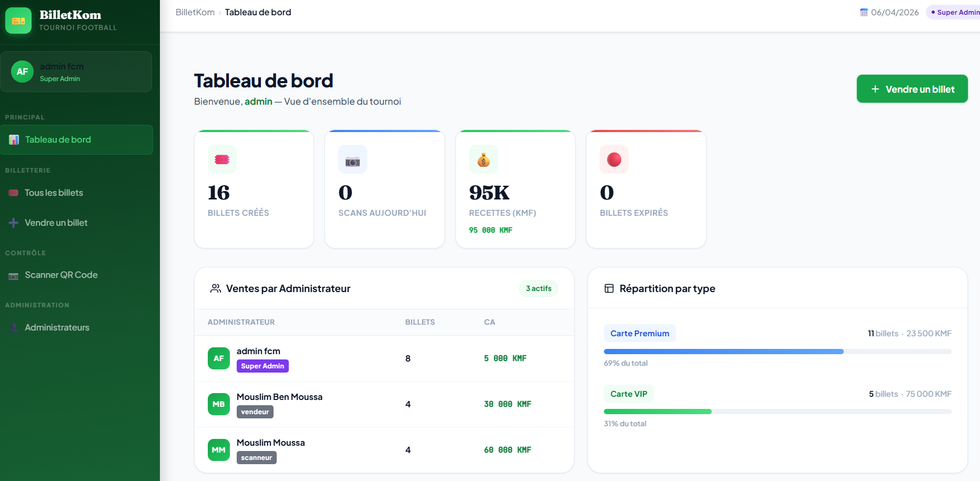Image resolution: width=980 pixels, height=481 pixels.
Task: Click the plus icon beside Vendre un billet in sidebar
Action: (x=14, y=223)
